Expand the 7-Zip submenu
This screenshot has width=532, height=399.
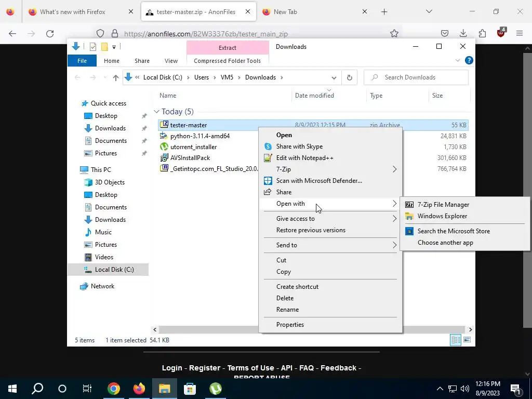[x=330, y=169]
